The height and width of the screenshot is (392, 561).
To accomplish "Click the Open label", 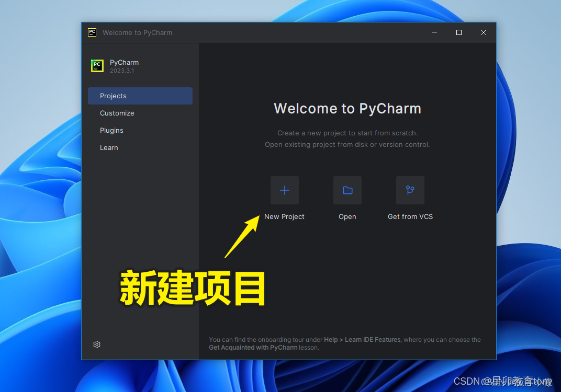I will [x=347, y=216].
